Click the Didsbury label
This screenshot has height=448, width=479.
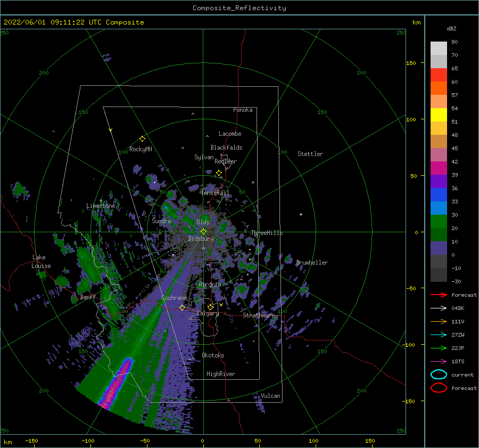pyautogui.click(x=201, y=239)
